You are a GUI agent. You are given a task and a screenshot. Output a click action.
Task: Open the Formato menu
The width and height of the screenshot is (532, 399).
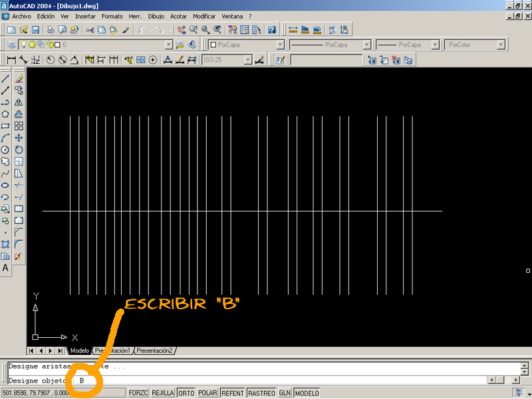point(112,16)
